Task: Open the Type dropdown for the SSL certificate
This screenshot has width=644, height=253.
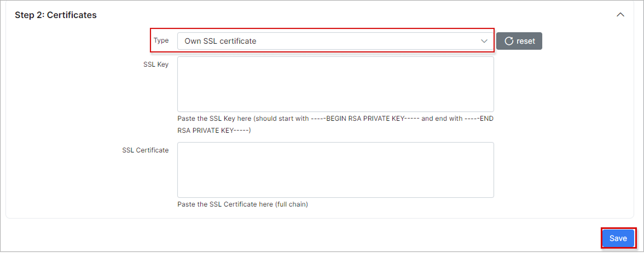Action: click(x=335, y=41)
